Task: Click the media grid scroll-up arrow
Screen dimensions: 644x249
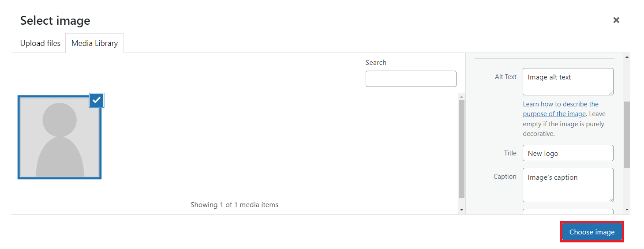Action: click(462, 96)
